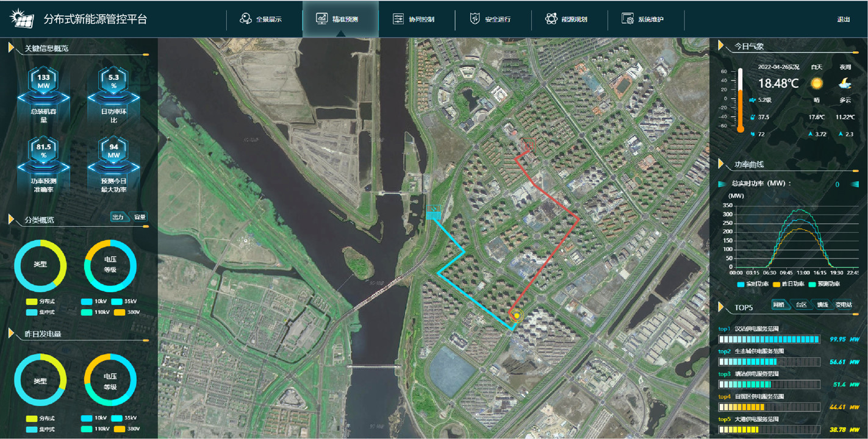Click the cyan station marker on map
This screenshot has width=868, height=439.
click(434, 212)
